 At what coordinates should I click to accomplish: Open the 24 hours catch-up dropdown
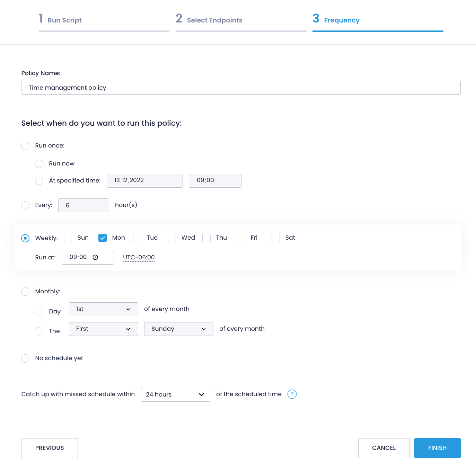176,394
